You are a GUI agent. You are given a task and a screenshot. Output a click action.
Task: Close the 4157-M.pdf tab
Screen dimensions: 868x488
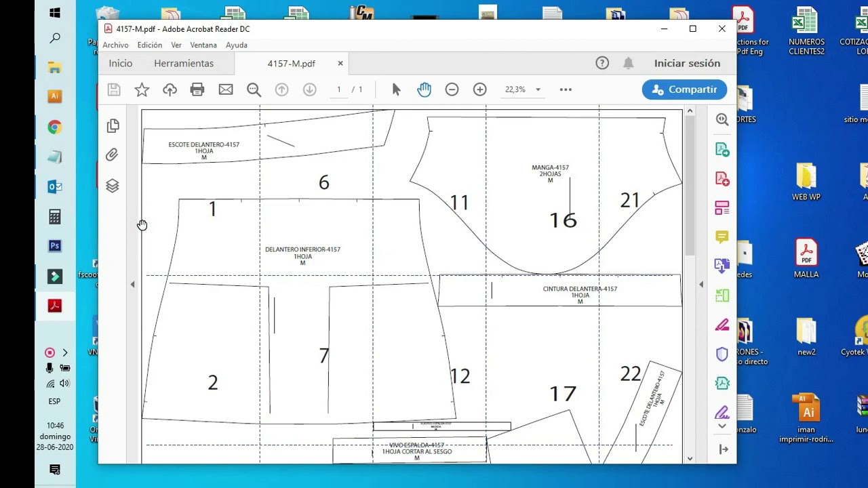pyautogui.click(x=340, y=63)
